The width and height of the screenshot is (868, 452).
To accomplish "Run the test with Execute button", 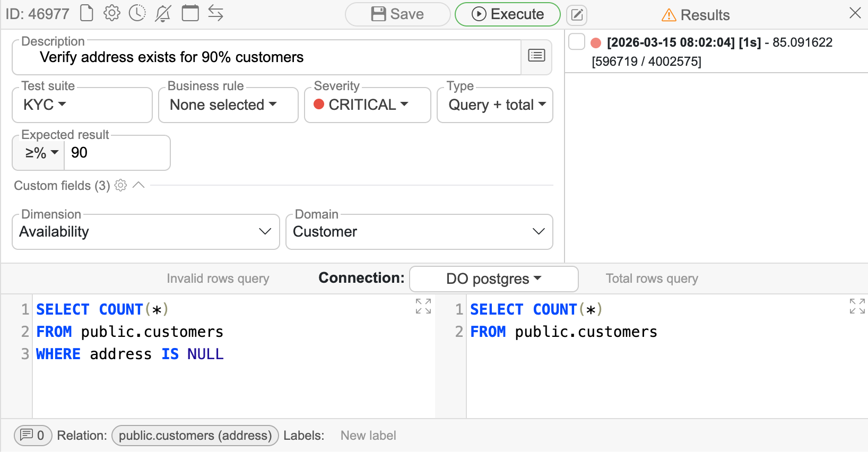I will tap(507, 14).
